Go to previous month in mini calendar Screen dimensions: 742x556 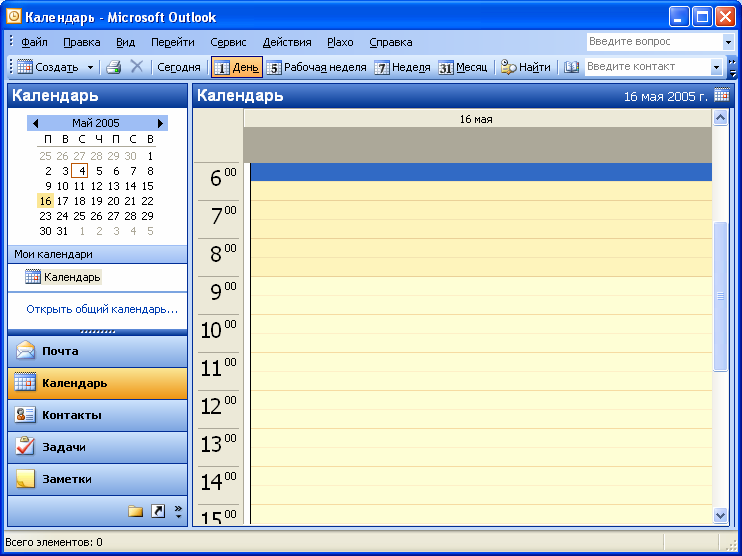(35, 124)
